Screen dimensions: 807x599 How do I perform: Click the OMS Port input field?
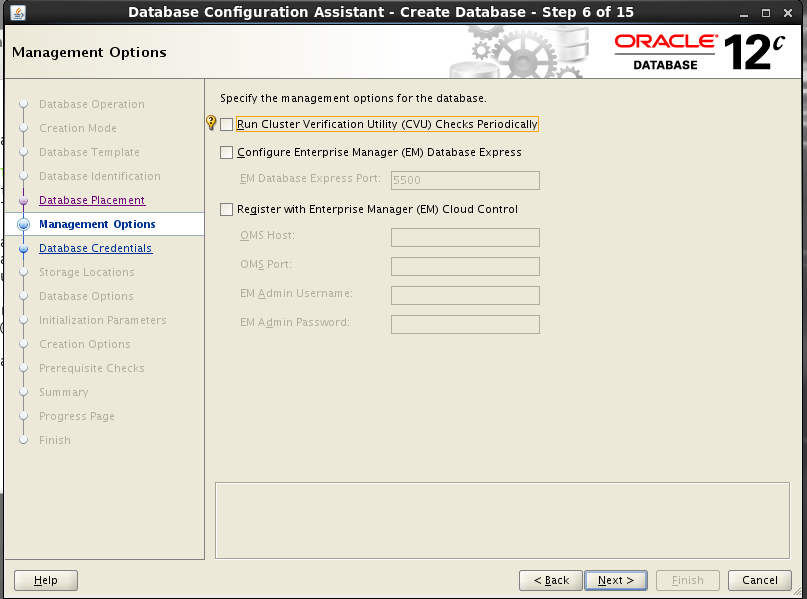pyautogui.click(x=465, y=266)
